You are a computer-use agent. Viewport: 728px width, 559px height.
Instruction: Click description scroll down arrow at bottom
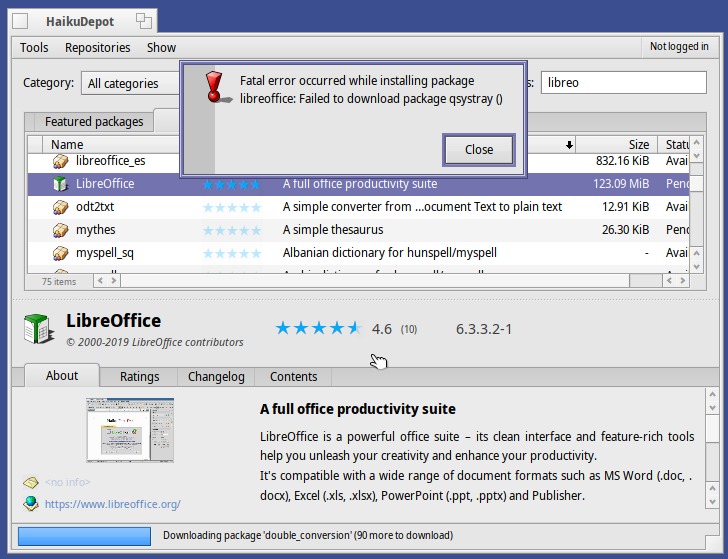coord(713,501)
